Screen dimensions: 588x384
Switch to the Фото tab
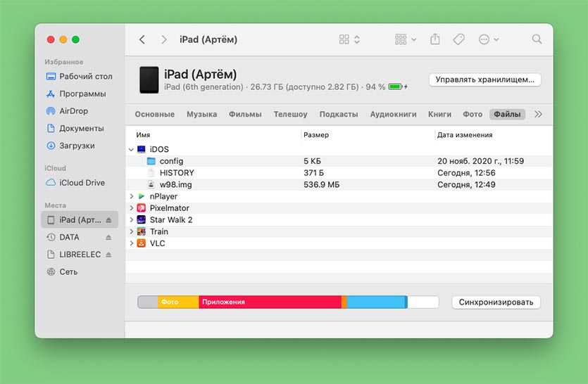[x=473, y=114]
